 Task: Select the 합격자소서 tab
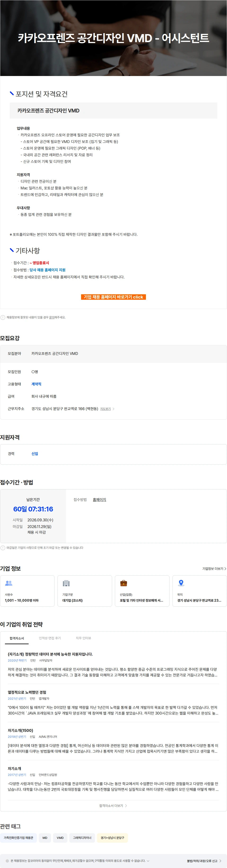point(17,638)
